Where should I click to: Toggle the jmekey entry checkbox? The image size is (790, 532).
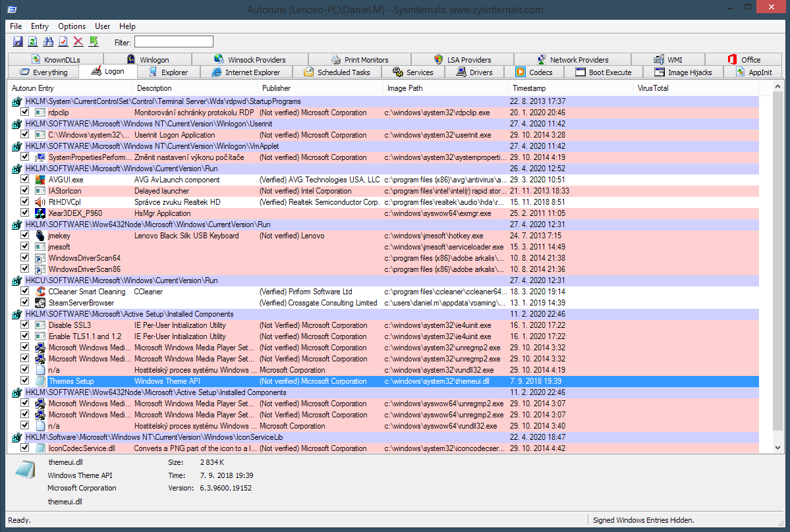click(25, 236)
